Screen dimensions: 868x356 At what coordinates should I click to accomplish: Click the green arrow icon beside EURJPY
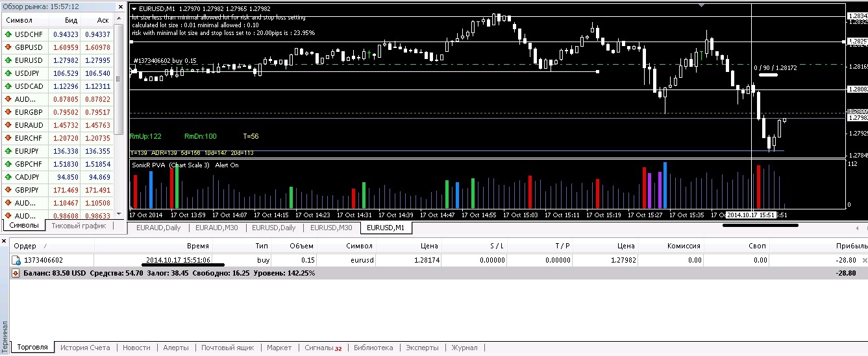tap(8, 151)
